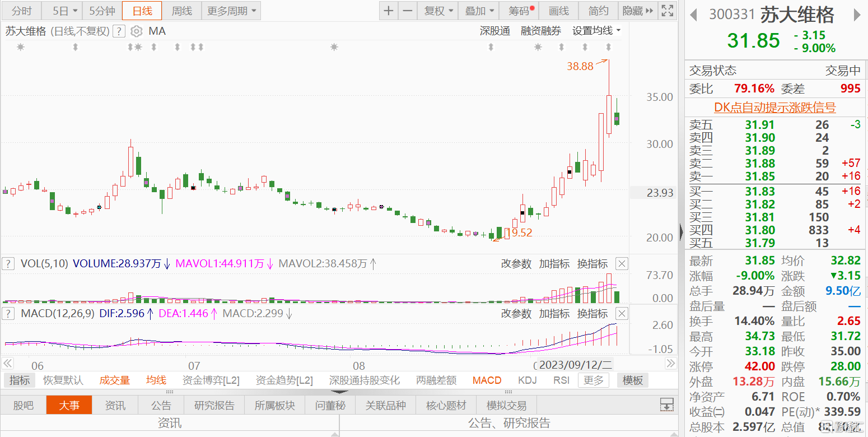This screenshot has width=868, height=437.
Task: Click 加指标 in VOL panel
Action: click(554, 263)
